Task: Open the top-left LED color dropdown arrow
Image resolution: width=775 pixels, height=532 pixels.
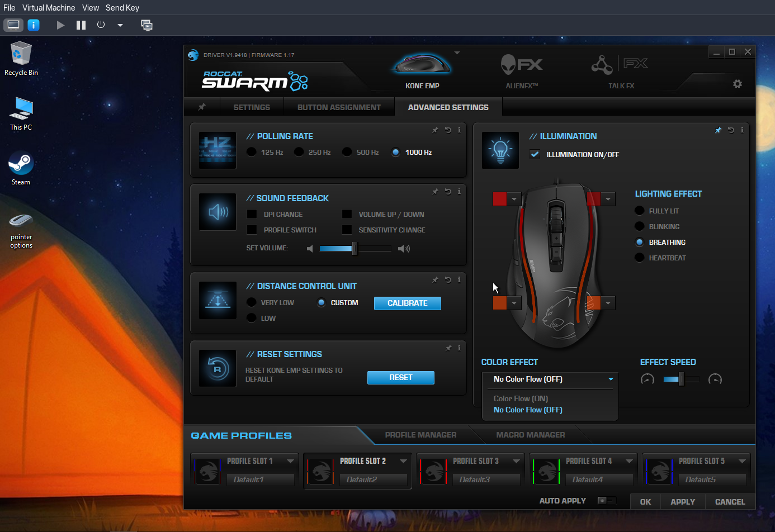Action: pos(514,198)
